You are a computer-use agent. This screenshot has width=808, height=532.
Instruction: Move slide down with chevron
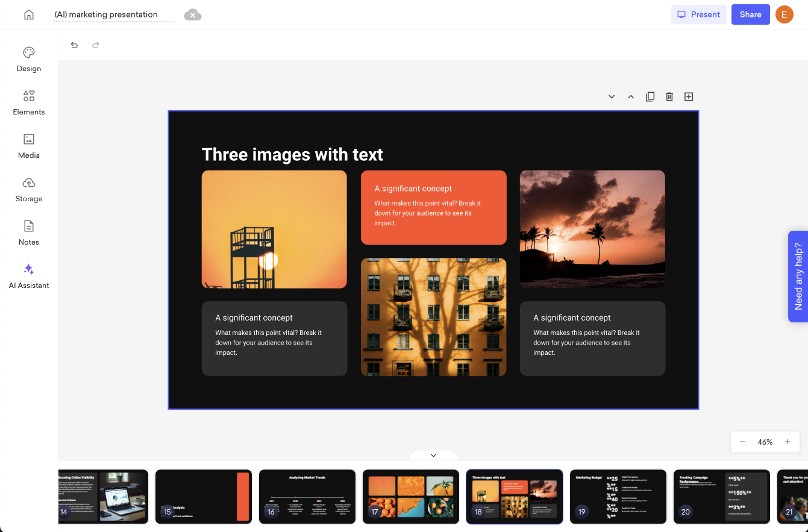coord(612,96)
